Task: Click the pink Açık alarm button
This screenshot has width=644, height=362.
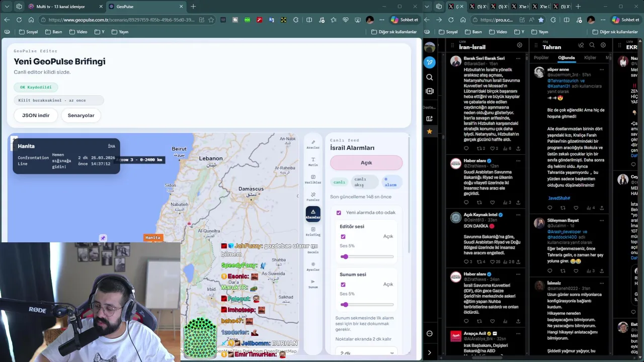Action: point(366,162)
